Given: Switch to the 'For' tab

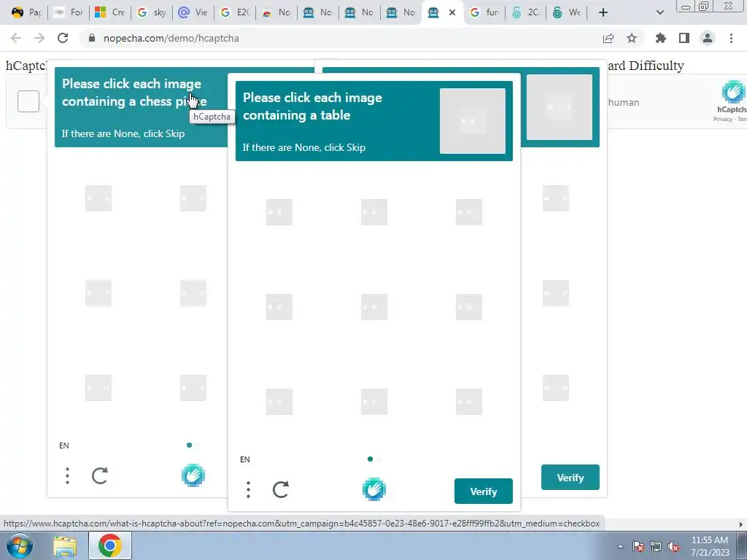Looking at the screenshot, I should coord(68,12).
